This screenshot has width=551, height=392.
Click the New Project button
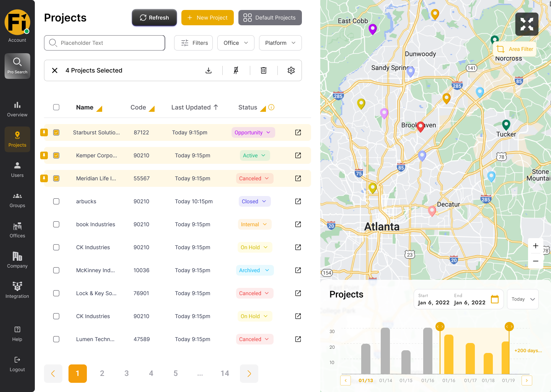(207, 18)
